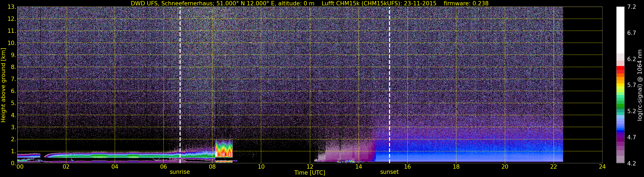644x177 pixels.
Task: Click the colorbar tick value 4.7
Action: (632, 137)
